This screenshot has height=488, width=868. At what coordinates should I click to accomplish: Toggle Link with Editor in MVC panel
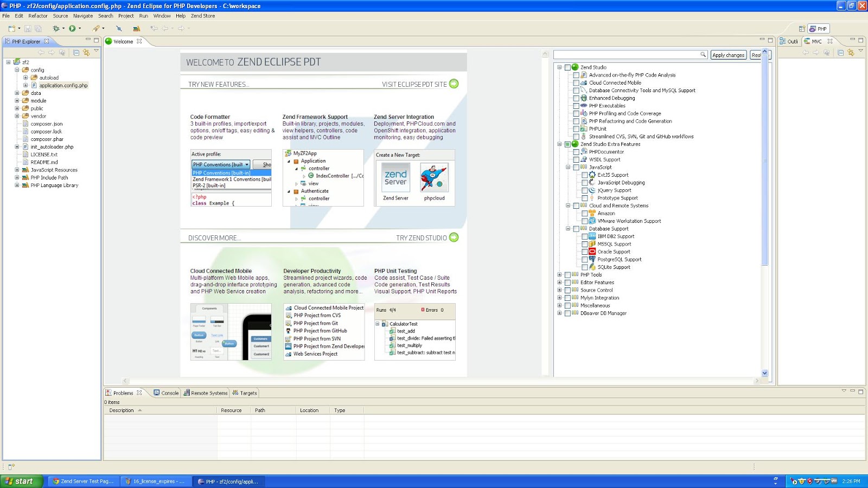coord(851,53)
